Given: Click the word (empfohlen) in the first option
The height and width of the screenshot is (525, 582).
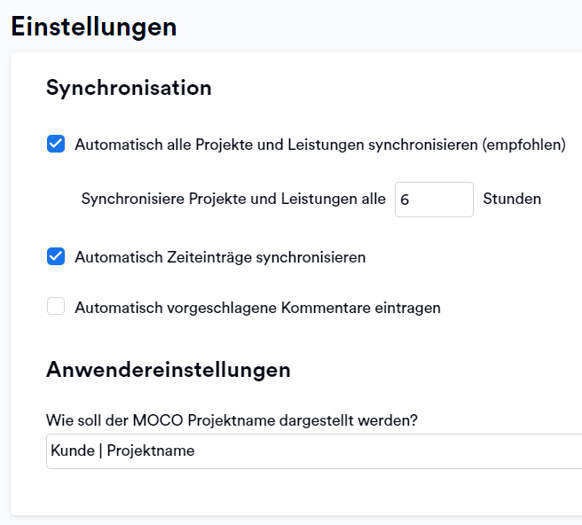Looking at the screenshot, I should pos(524,145).
